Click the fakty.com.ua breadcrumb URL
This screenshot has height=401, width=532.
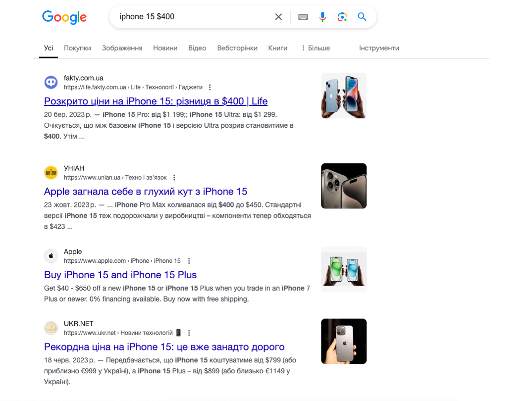tap(133, 87)
